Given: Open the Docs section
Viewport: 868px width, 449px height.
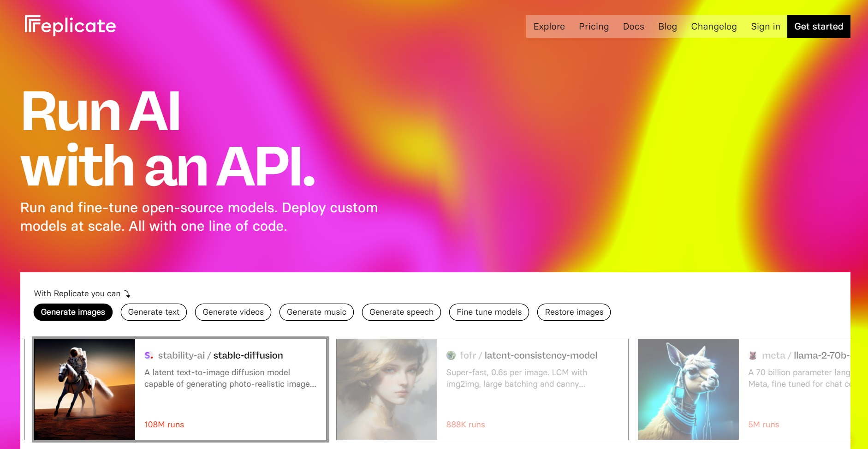Looking at the screenshot, I should coord(633,26).
